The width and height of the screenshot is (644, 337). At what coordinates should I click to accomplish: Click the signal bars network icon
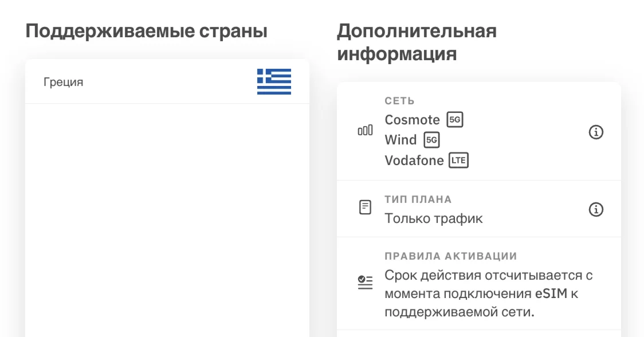(365, 131)
